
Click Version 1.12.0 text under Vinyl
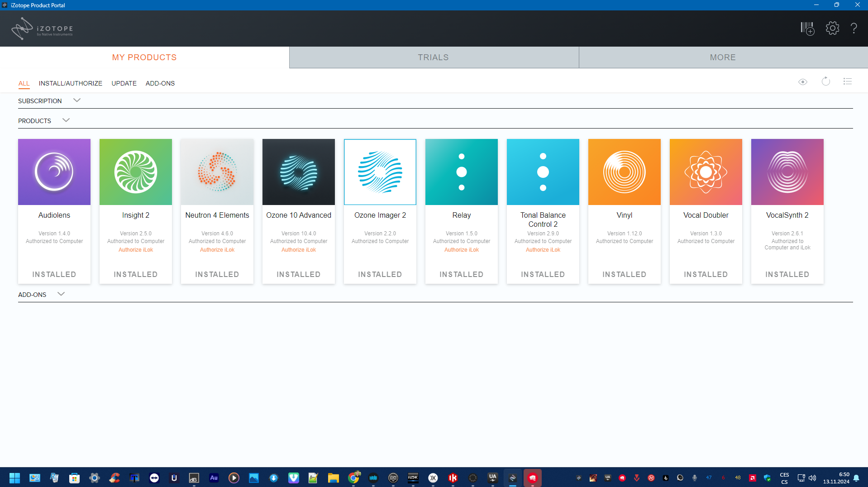click(x=625, y=234)
